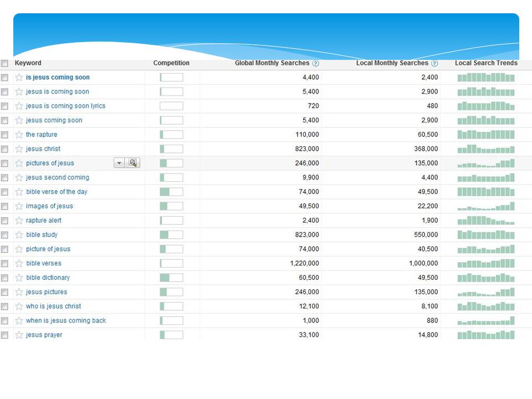The image size is (532, 399).
Task: Open the 'bible verse of the day' link
Action: [57, 192]
